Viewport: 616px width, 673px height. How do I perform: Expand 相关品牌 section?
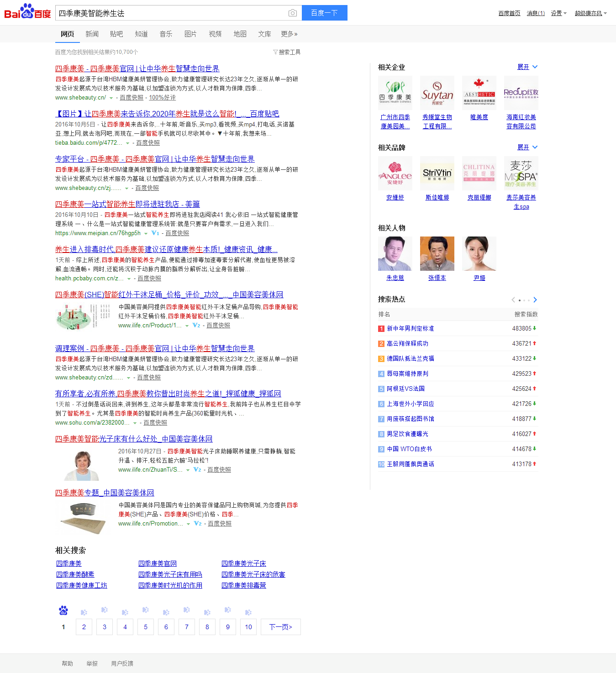(x=527, y=147)
